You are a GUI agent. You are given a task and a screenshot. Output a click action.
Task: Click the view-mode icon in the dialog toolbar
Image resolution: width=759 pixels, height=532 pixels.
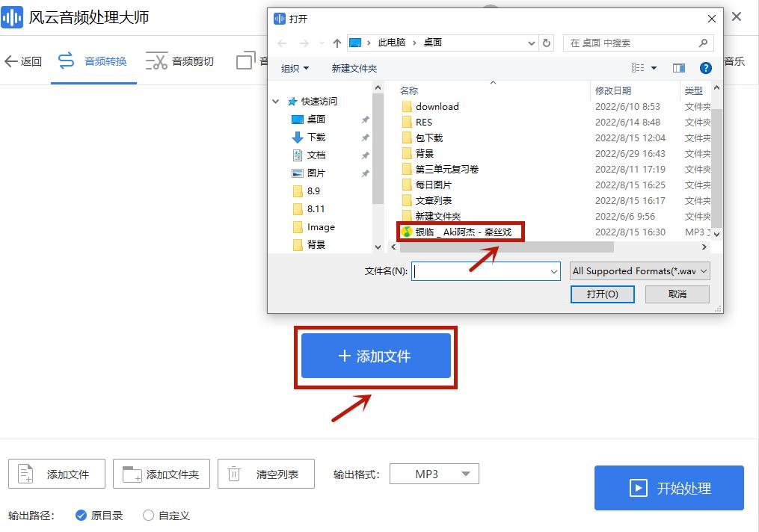(639, 67)
